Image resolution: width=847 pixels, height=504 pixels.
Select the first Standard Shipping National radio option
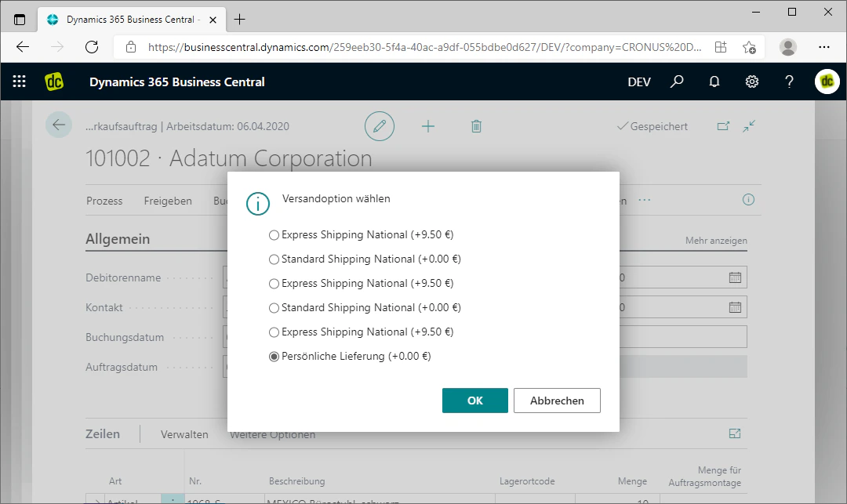point(274,259)
